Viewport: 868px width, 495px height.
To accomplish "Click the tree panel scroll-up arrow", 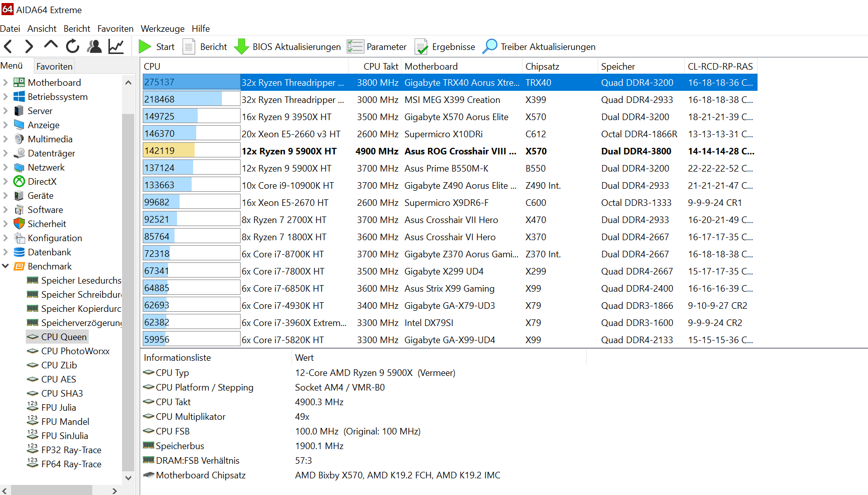I will tap(128, 82).
